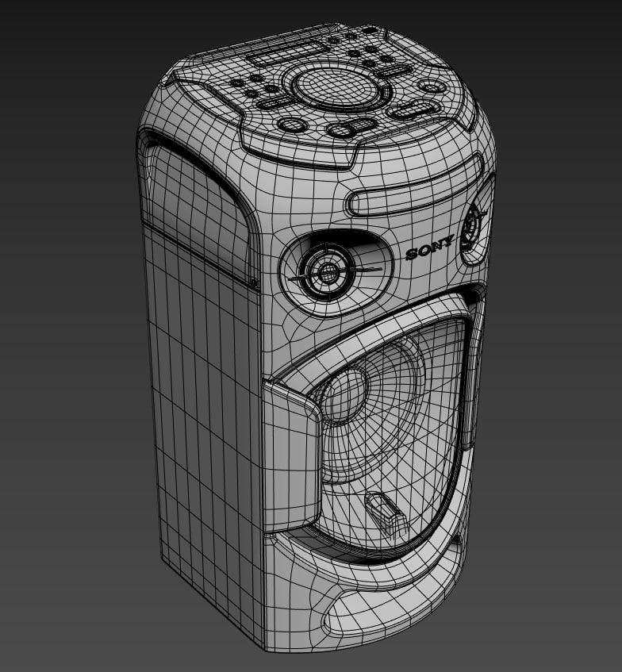Click the front tweeter left of the SONY logo
Image resolution: width=622 pixels, height=672 pixels.
(x=326, y=271)
